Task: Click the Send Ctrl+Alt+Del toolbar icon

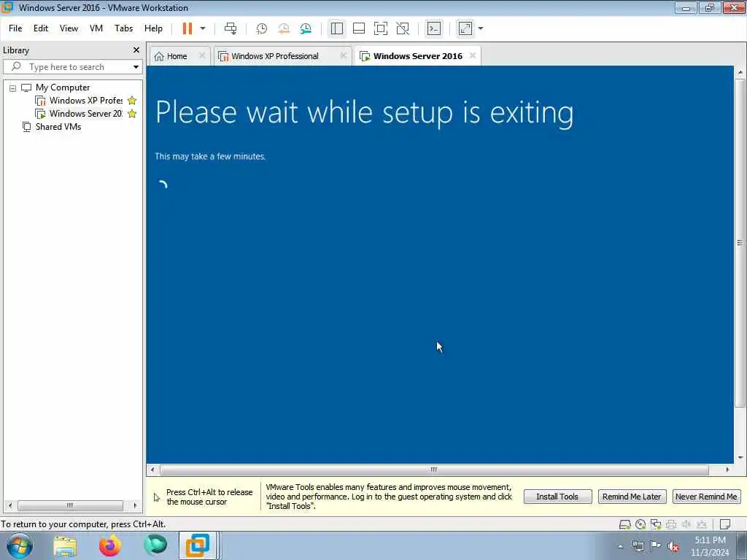Action: [x=231, y=28]
